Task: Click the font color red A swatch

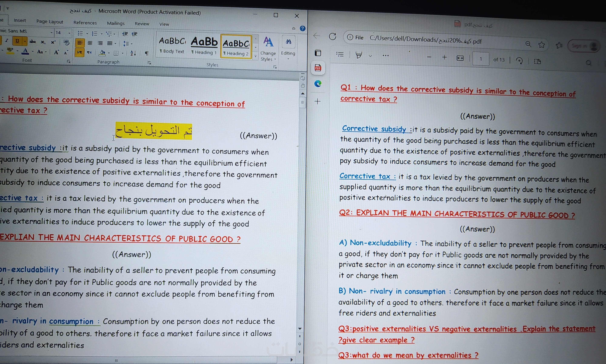Action: [x=25, y=51]
